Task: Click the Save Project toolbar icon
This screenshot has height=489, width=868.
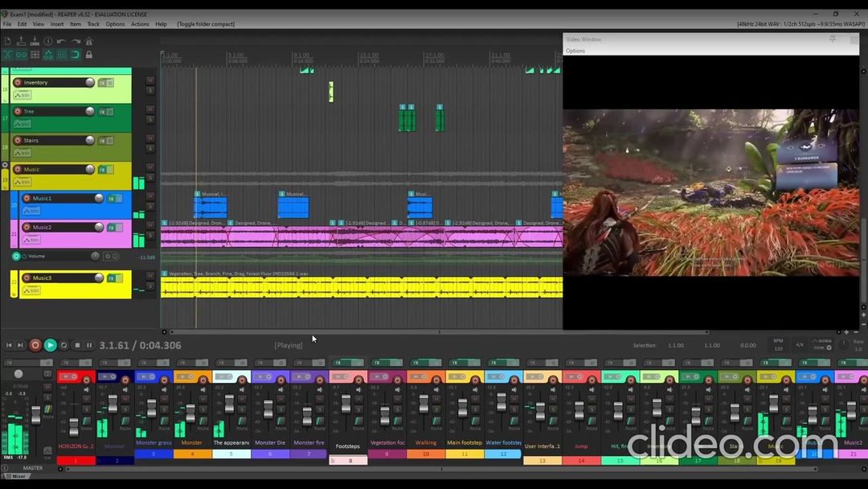Action: coord(35,42)
